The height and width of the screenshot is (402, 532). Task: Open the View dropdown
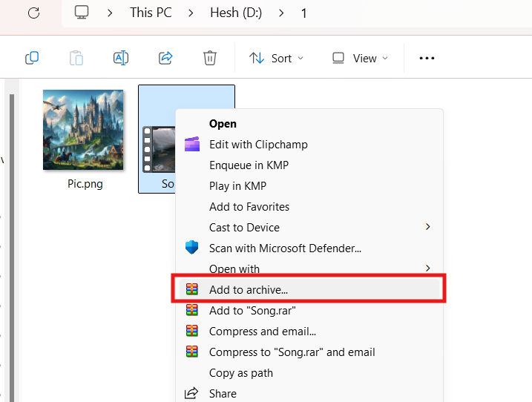pos(360,58)
